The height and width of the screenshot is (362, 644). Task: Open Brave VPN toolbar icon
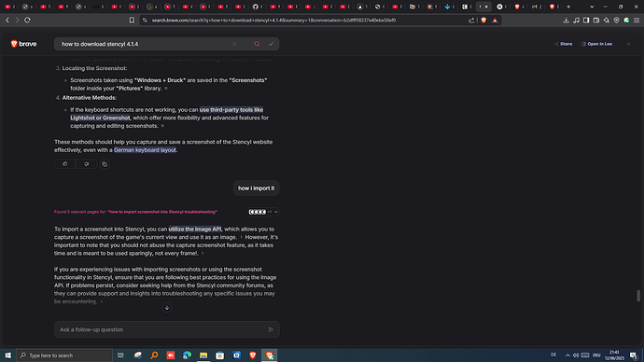[x=617, y=21]
